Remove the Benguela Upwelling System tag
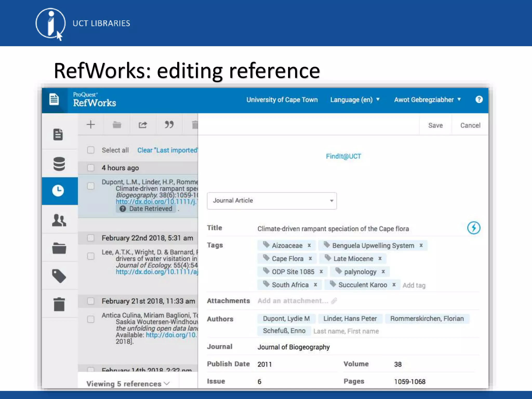Image resolution: width=532 pixels, height=399 pixels. pyautogui.click(x=421, y=245)
